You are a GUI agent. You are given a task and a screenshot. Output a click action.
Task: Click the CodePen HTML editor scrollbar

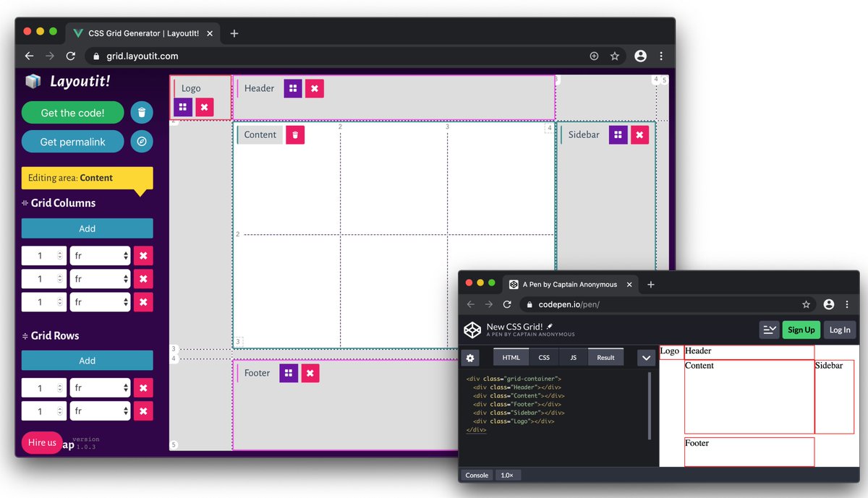click(649, 405)
